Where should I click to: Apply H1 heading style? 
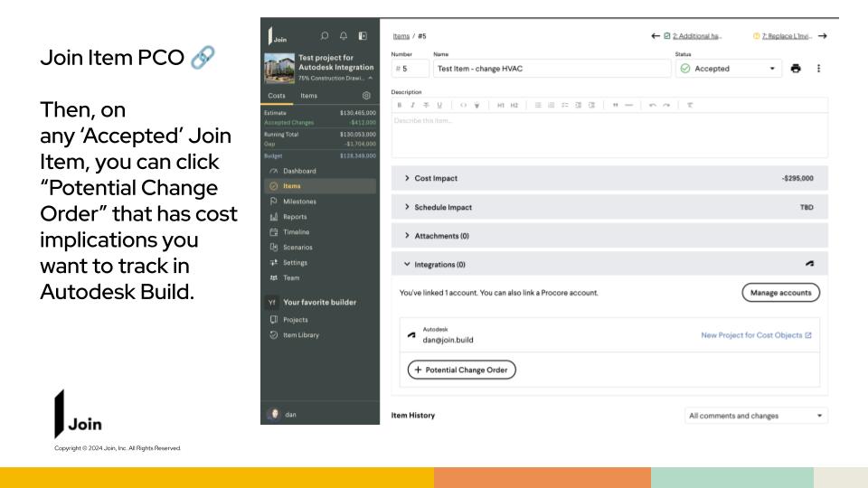click(500, 105)
